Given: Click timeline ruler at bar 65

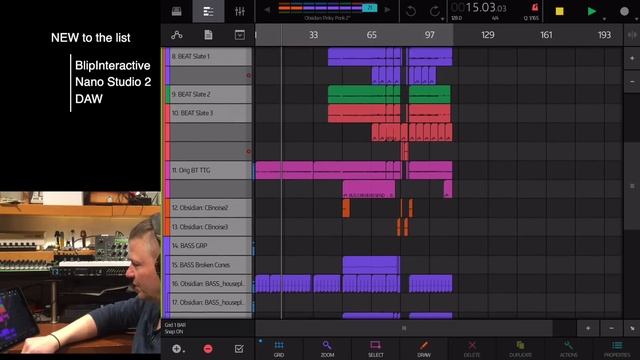Looking at the screenshot, I should pyautogui.click(x=371, y=35).
